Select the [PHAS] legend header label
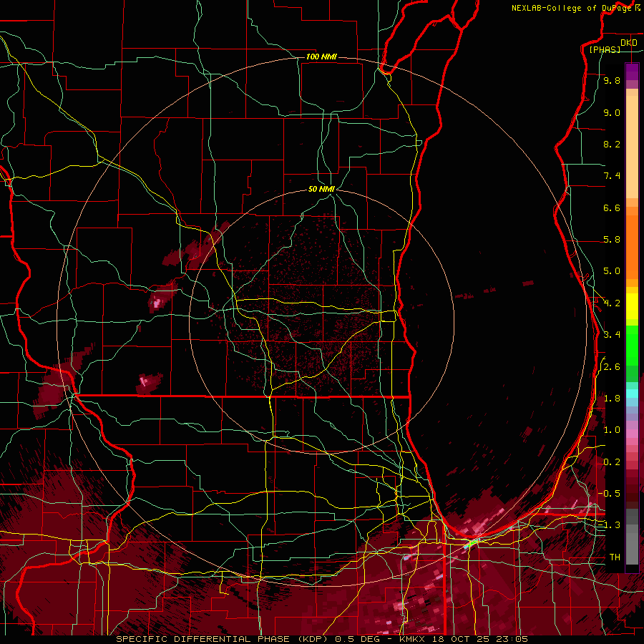644x644 pixels. pos(605,49)
